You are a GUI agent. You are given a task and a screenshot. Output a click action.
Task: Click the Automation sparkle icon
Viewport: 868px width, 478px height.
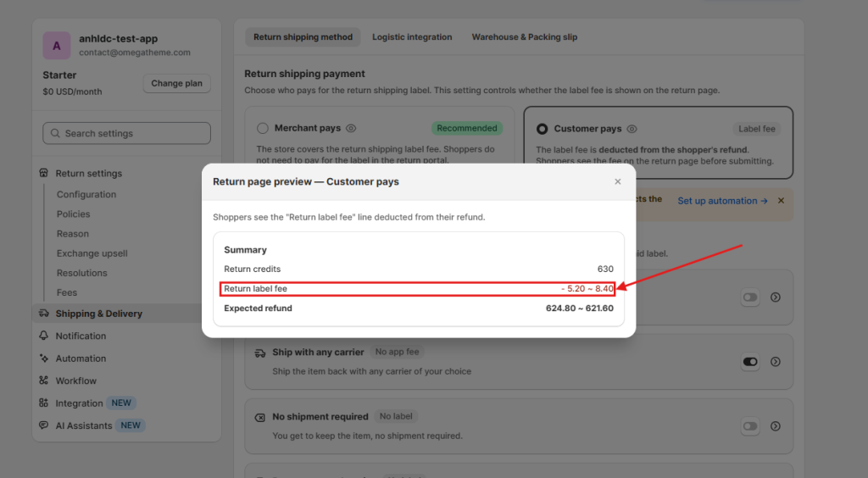click(44, 358)
